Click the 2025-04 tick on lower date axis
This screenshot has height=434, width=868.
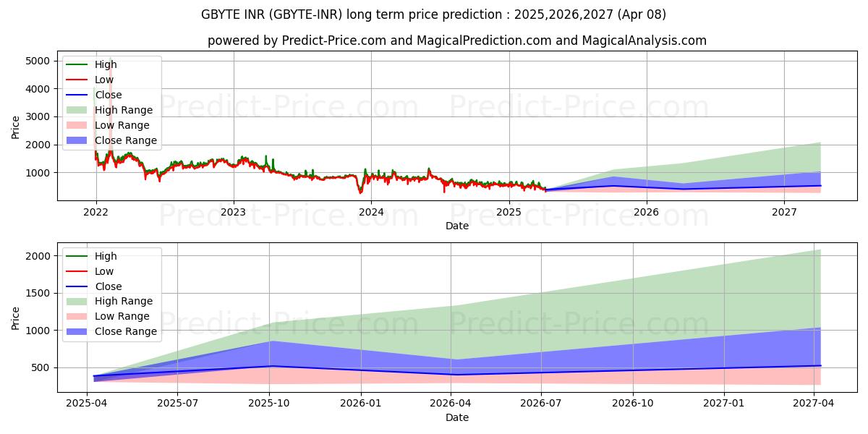87,404
